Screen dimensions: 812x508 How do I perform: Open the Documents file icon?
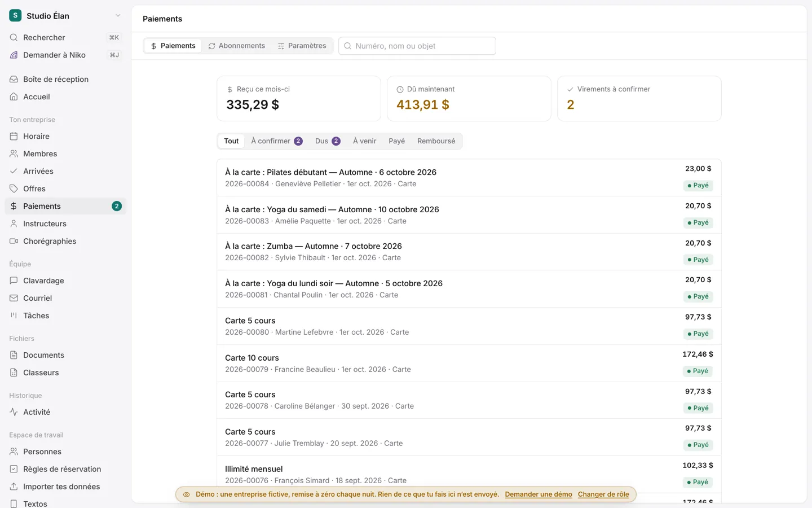point(14,355)
